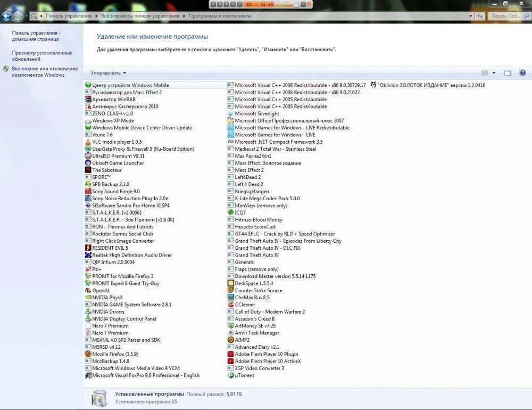
Task: Select the SPB Backup 2.1.0 icon
Action: coord(88,184)
